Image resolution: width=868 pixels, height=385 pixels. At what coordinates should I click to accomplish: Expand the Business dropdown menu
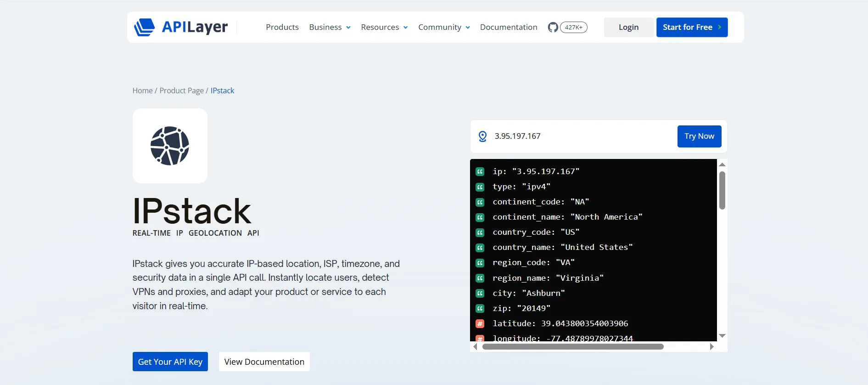point(330,27)
